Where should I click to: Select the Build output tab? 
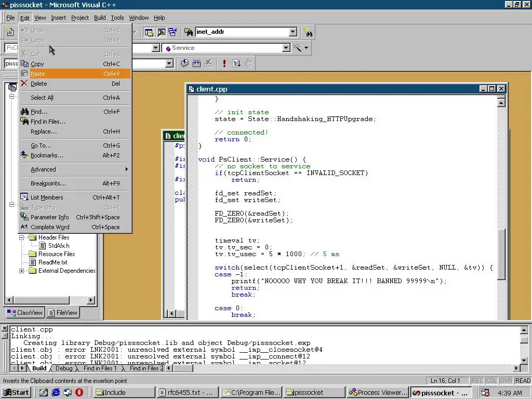point(39,368)
